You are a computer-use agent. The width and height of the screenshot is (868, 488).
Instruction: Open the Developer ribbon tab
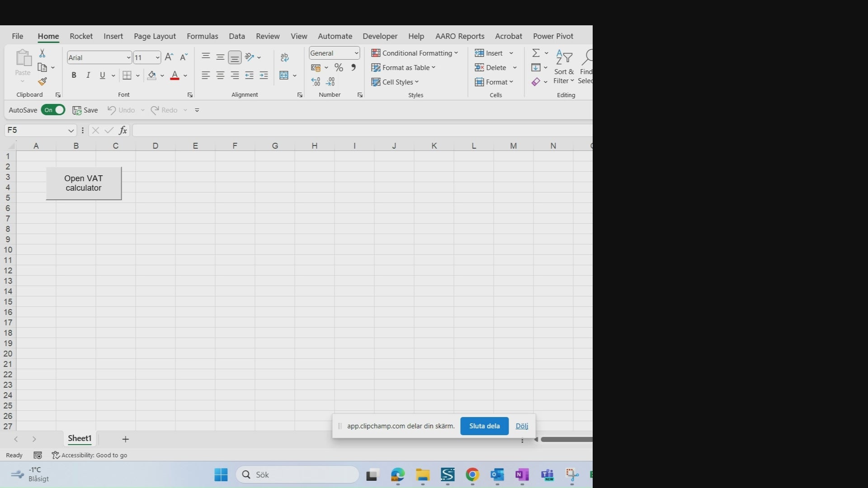point(380,36)
